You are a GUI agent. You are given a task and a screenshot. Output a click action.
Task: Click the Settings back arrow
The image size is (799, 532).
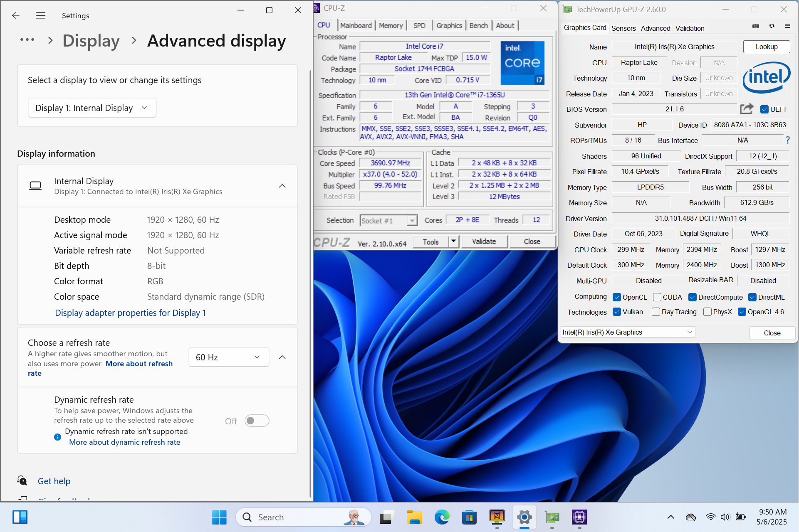point(16,15)
